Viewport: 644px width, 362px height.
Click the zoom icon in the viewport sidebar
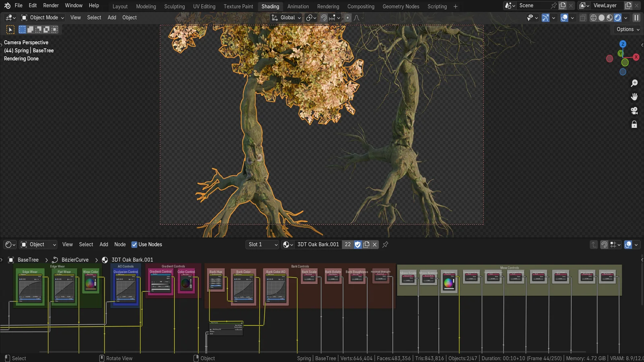[x=634, y=83]
